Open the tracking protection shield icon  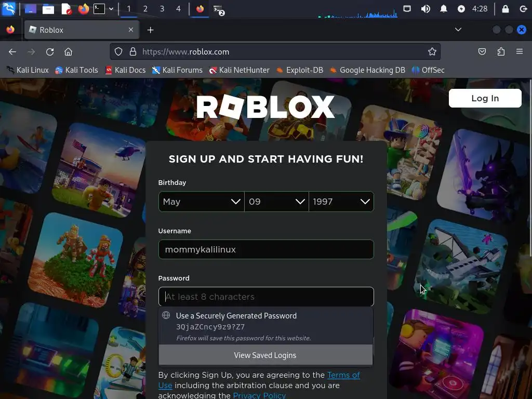tap(118, 51)
